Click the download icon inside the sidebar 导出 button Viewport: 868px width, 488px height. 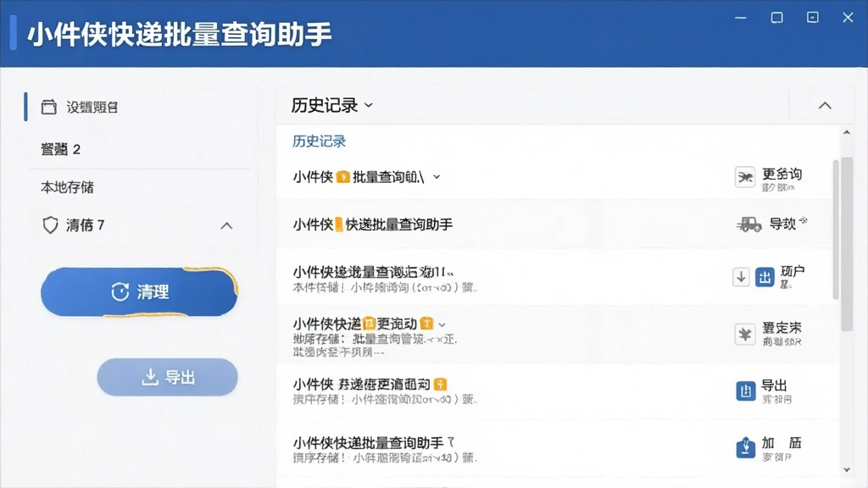point(149,377)
